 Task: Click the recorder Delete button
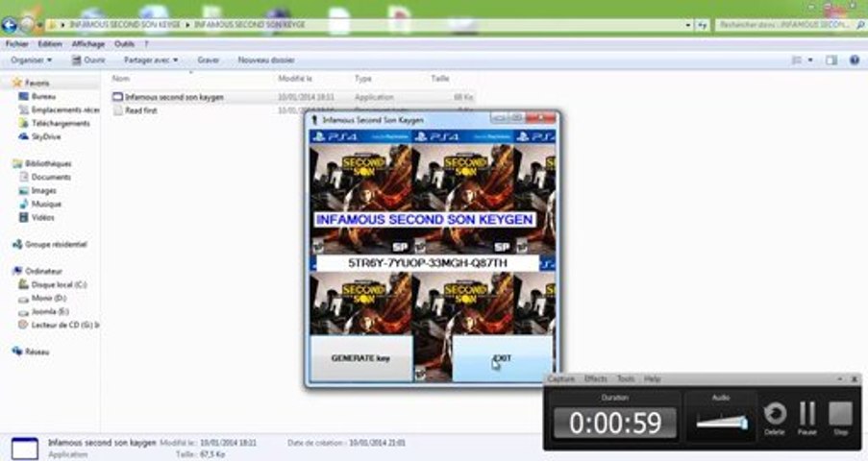pyautogui.click(x=775, y=419)
